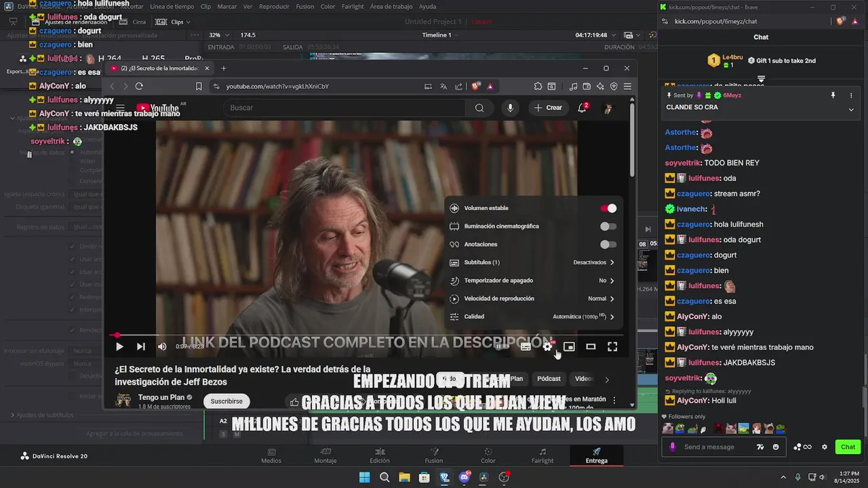Enable the miniplayer in YouTube
Screen dimensions: 868x488
tap(569, 346)
